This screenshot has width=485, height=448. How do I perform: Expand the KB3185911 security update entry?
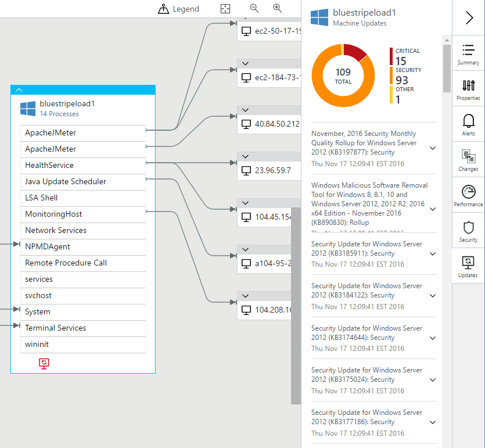click(x=432, y=254)
